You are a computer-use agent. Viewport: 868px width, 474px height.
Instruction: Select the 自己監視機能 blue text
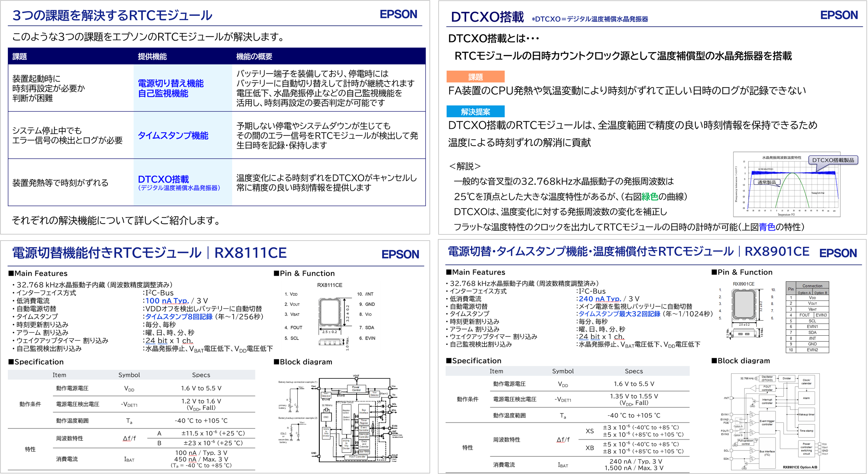tap(163, 94)
